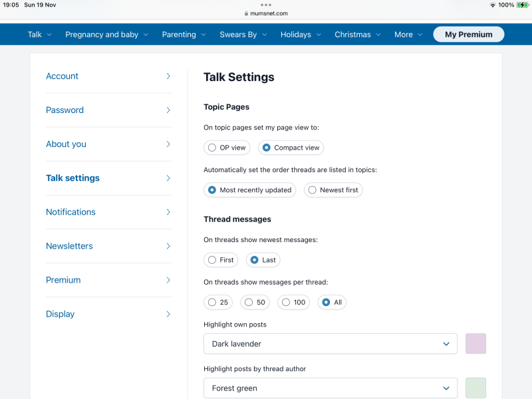Open the Highlight own posts dropdown

pyautogui.click(x=330, y=344)
